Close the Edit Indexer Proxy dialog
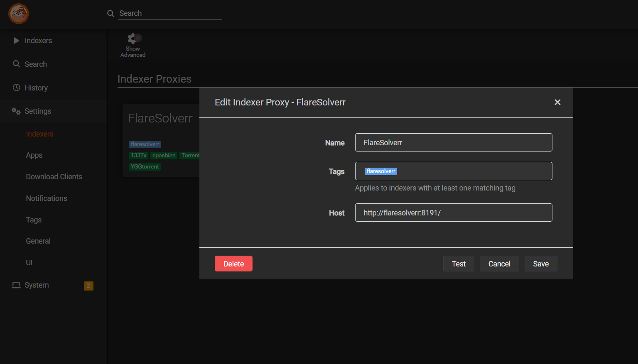The height and width of the screenshot is (364, 638). pyautogui.click(x=557, y=103)
